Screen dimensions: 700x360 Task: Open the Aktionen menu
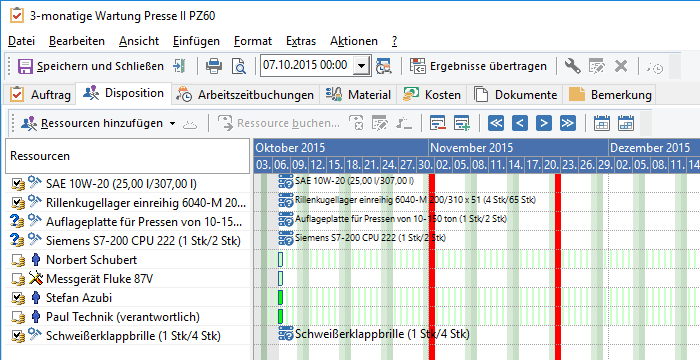354,41
